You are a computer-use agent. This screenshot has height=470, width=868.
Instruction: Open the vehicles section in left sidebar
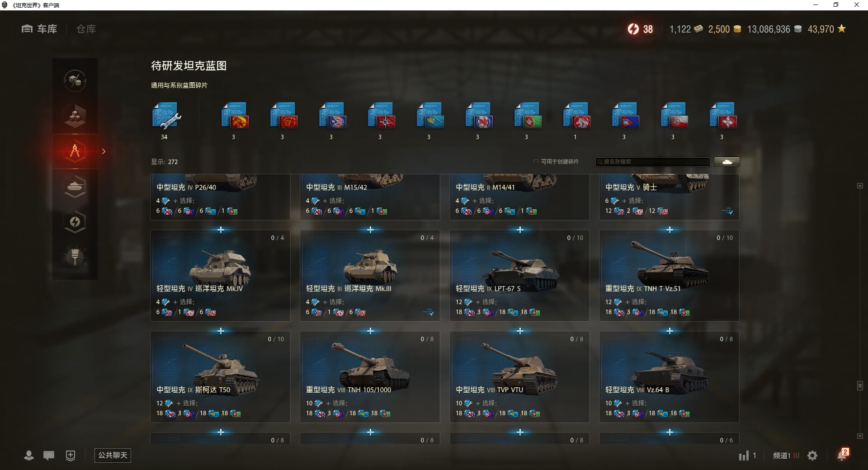click(x=75, y=187)
